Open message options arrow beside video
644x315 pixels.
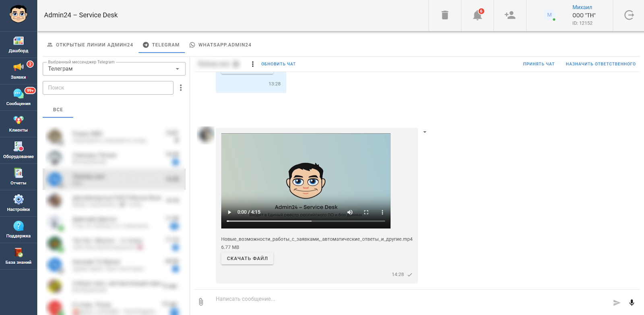pos(425,132)
